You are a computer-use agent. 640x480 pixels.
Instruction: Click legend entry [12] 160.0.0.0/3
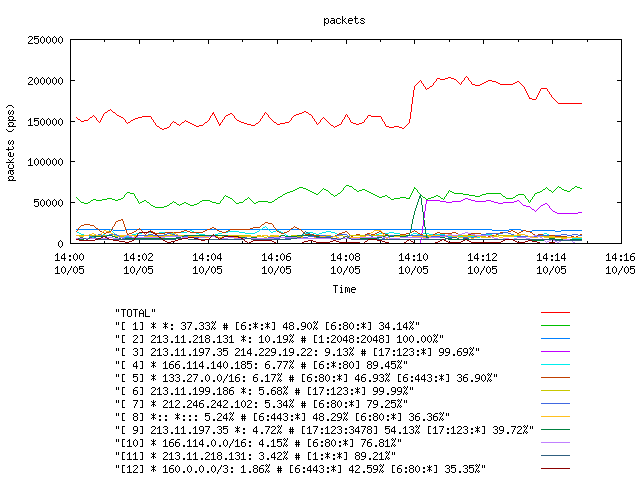click(300, 469)
